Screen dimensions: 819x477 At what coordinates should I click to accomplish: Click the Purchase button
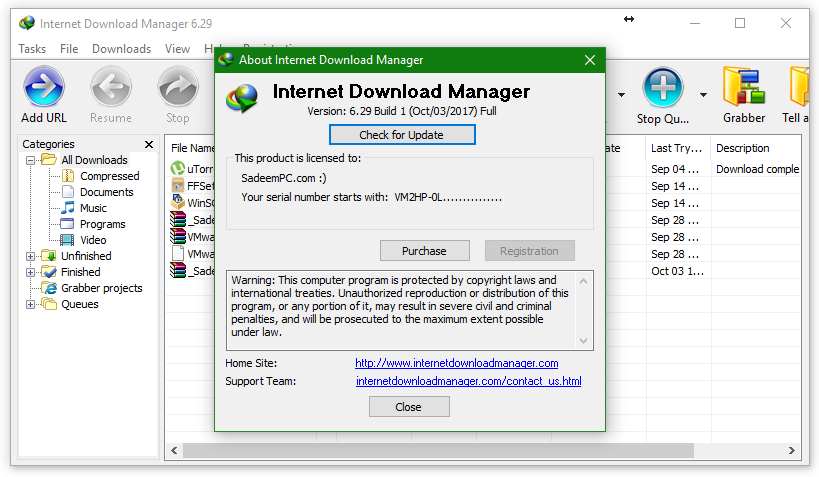point(424,251)
